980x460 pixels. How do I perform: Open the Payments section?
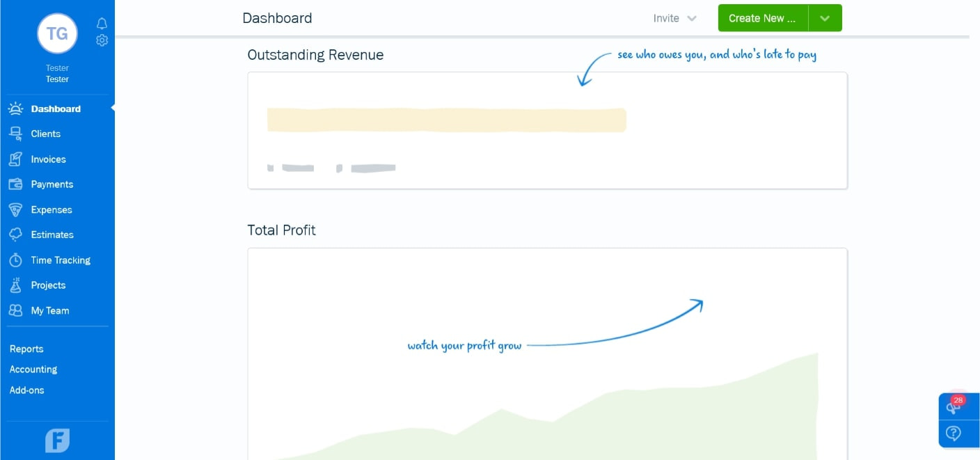pyautogui.click(x=52, y=184)
